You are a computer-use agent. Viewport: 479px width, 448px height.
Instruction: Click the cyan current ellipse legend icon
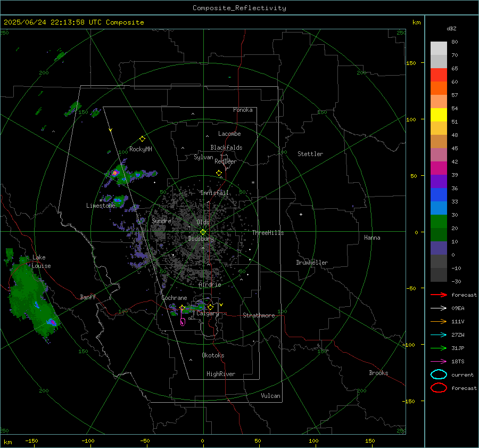coord(439,374)
